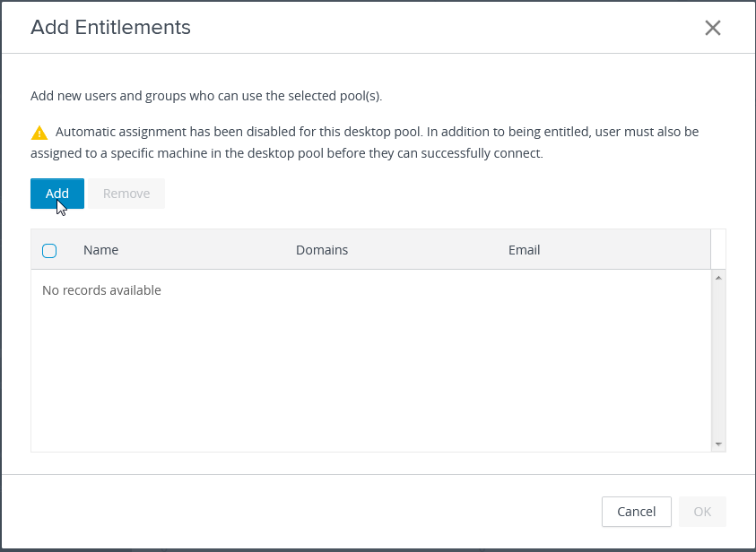Click the vertical scrollbar track of the table

pos(718,358)
